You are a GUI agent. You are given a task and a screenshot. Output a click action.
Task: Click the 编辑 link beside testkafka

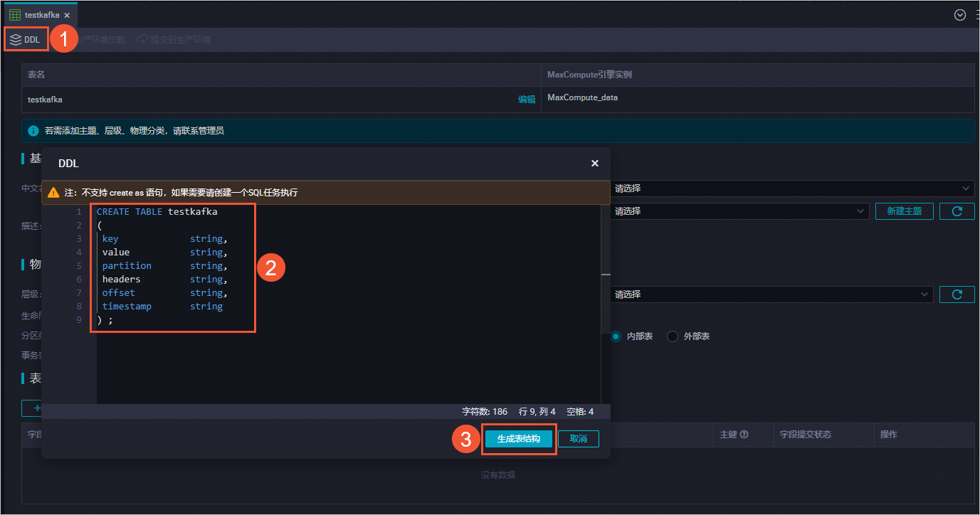pos(527,100)
